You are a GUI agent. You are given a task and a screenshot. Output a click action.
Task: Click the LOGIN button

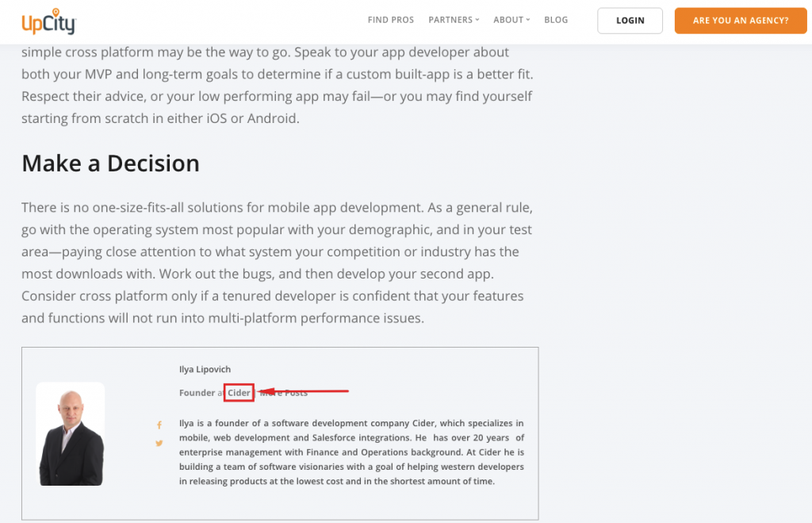630,21
